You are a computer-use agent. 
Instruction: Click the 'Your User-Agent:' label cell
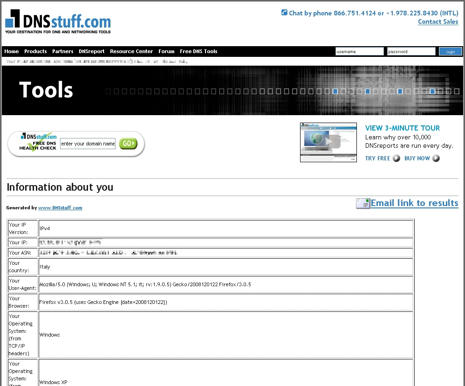click(x=23, y=284)
